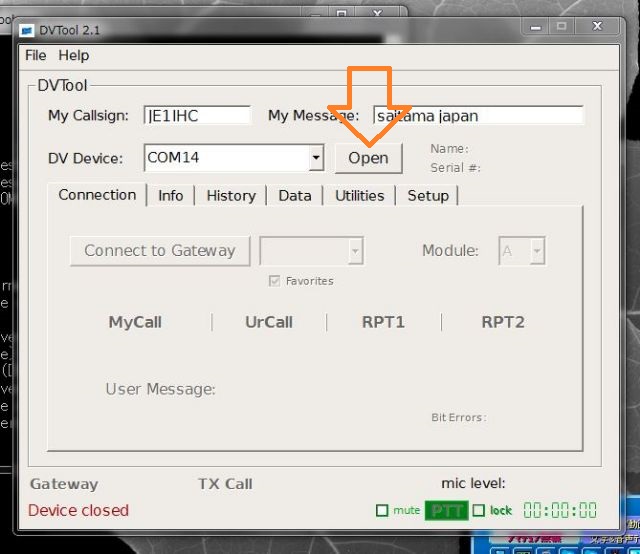
Task: Open the Help menu
Action: click(x=73, y=55)
